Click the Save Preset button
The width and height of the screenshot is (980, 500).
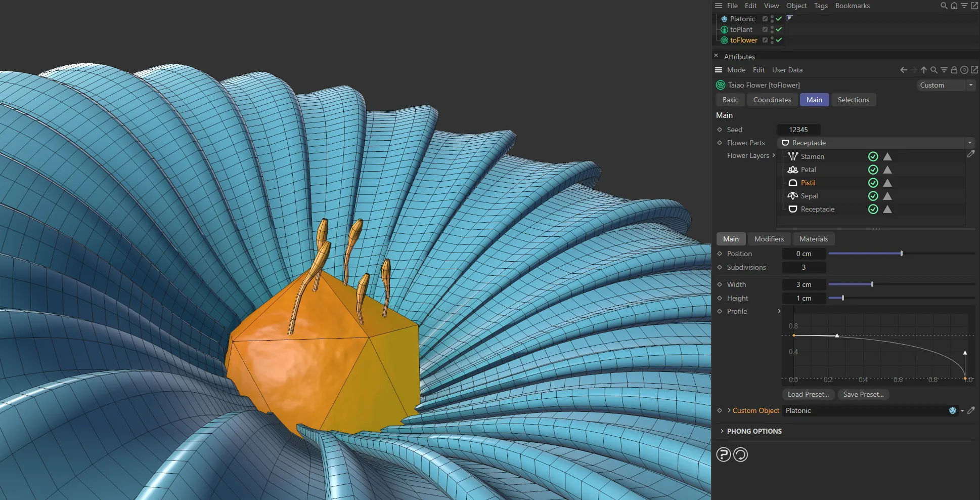click(x=863, y=394)
